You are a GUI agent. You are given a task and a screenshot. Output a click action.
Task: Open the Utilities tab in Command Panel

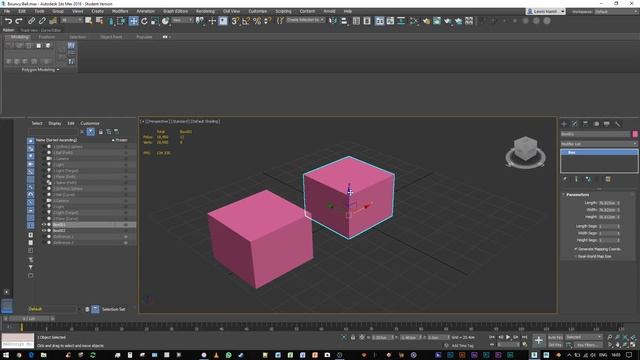click(x=618, y=124)
